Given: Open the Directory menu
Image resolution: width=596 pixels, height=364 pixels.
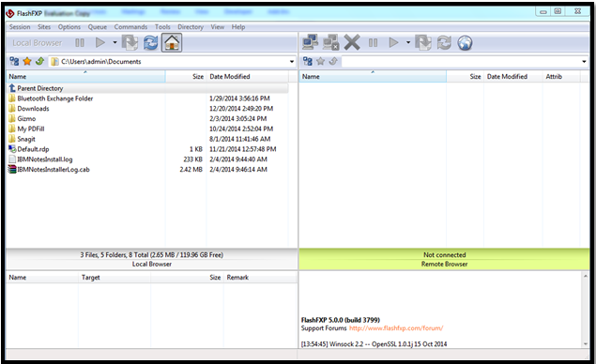Looking at the screenshot, I should [191, 27].
